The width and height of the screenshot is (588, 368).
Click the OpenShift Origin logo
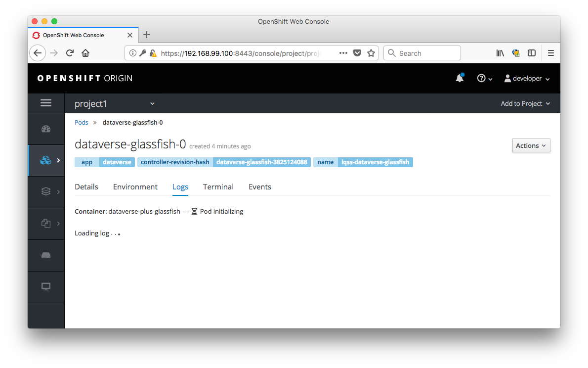(85, 78)
